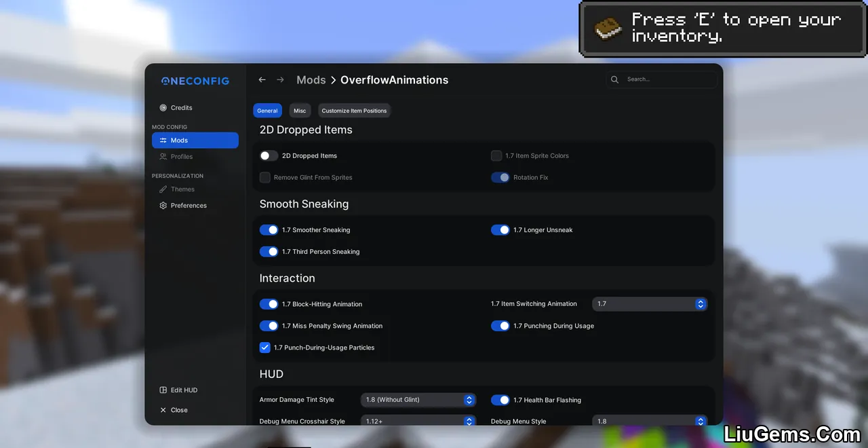Check the 1.7 Item Sprite Colors box
The image size is (868, 448).
pyautogui.click(x=496, y=155)
